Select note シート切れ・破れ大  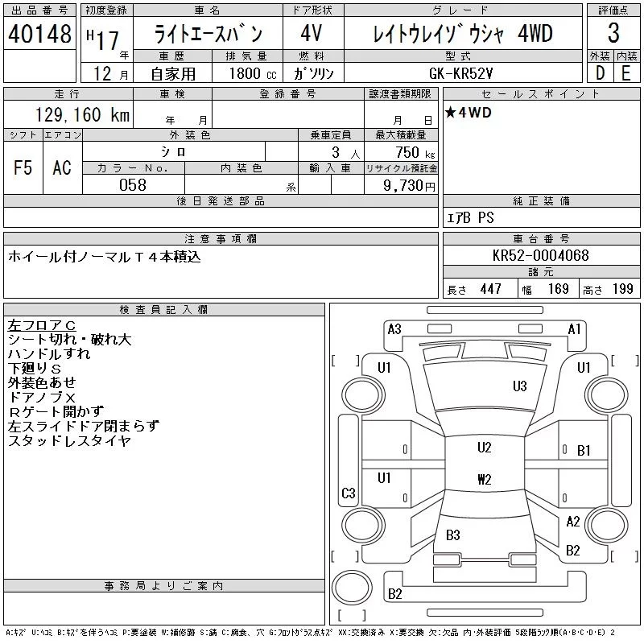pyautogui.click(x=69, y=340)
